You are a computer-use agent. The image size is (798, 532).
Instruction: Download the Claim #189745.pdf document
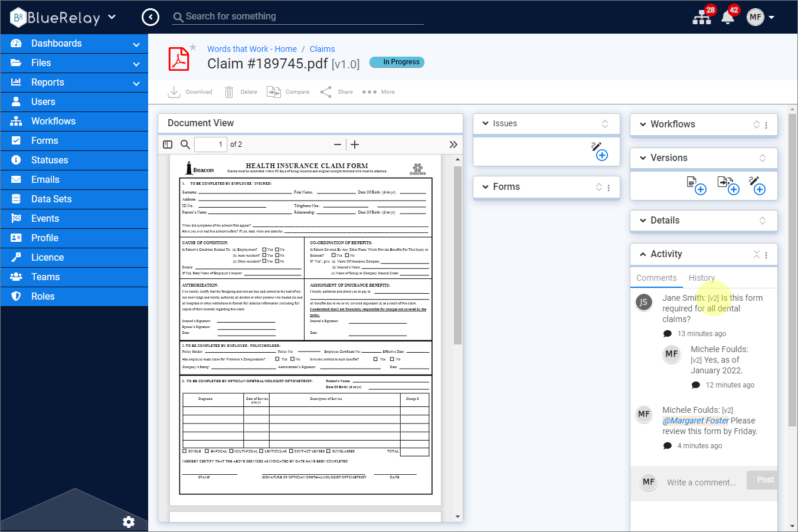pos(190,92)
